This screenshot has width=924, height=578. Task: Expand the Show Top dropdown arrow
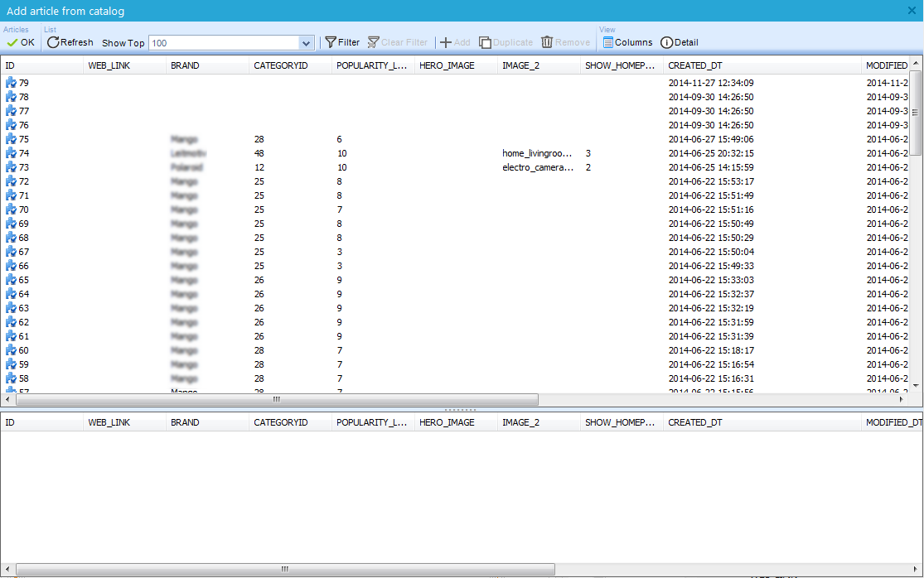[306, 43]
